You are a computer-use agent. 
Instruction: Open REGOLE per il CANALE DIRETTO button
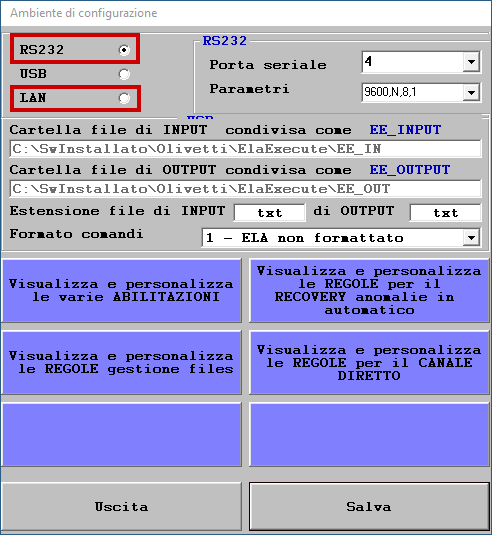[370, 362]
